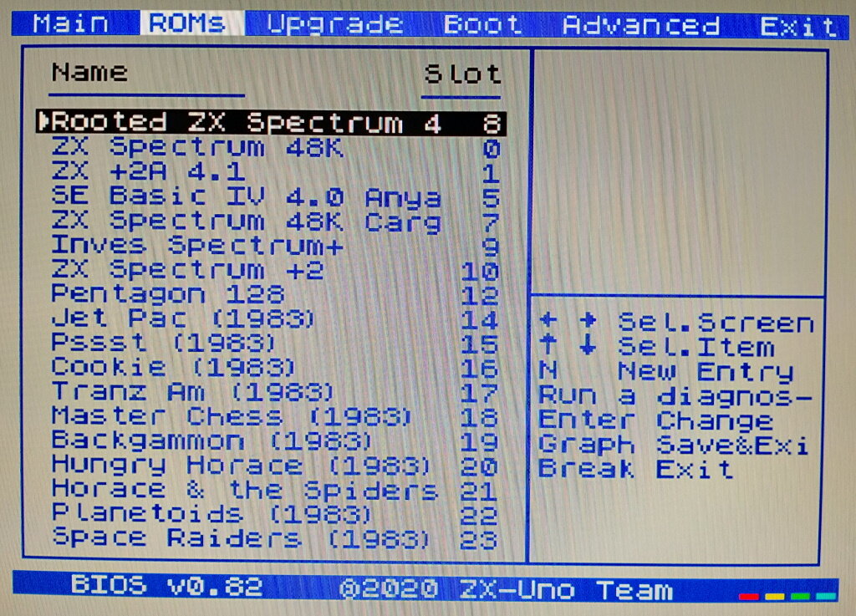Select Jet Pac (1983)
The width and height of the screenshot is (856, 616).
pos(276,318)
